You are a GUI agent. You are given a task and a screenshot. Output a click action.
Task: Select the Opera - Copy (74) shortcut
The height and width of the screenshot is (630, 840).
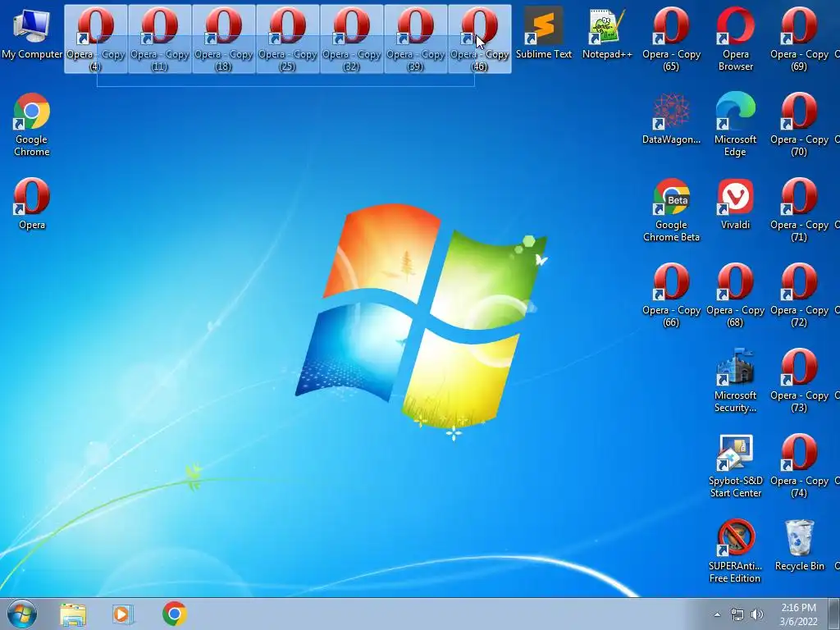799,466
